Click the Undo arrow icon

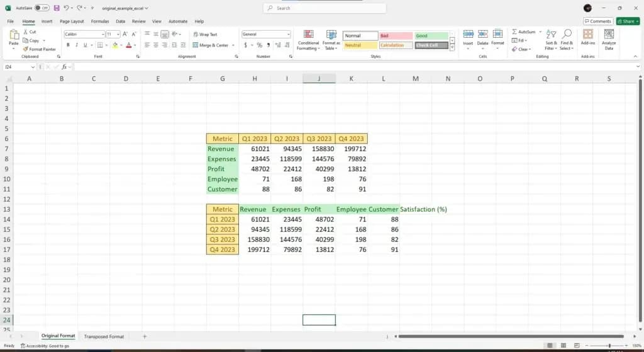point(66,8)
